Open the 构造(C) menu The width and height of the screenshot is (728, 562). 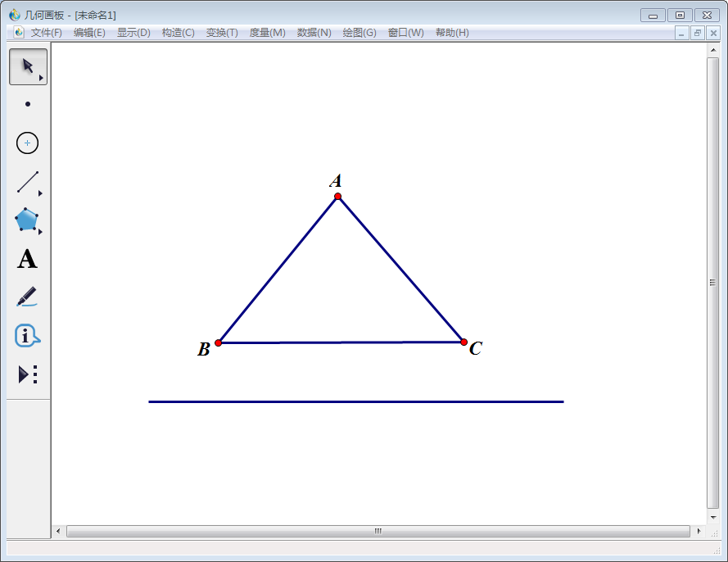(x=178, y=33)
